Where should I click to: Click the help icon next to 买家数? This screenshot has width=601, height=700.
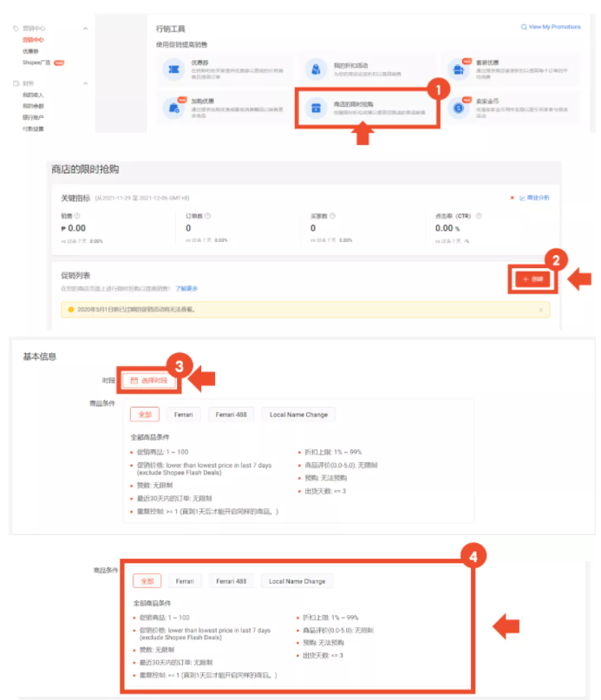pos(332,216)
